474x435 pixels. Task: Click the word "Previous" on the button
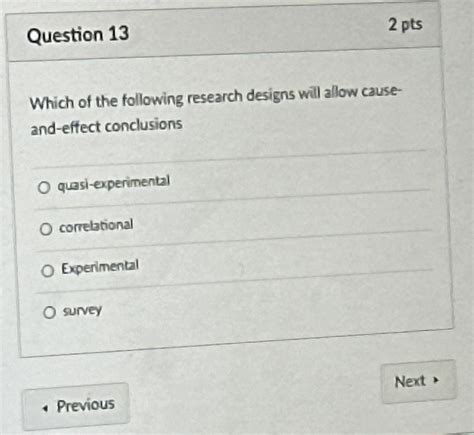[x=85, y=405]
